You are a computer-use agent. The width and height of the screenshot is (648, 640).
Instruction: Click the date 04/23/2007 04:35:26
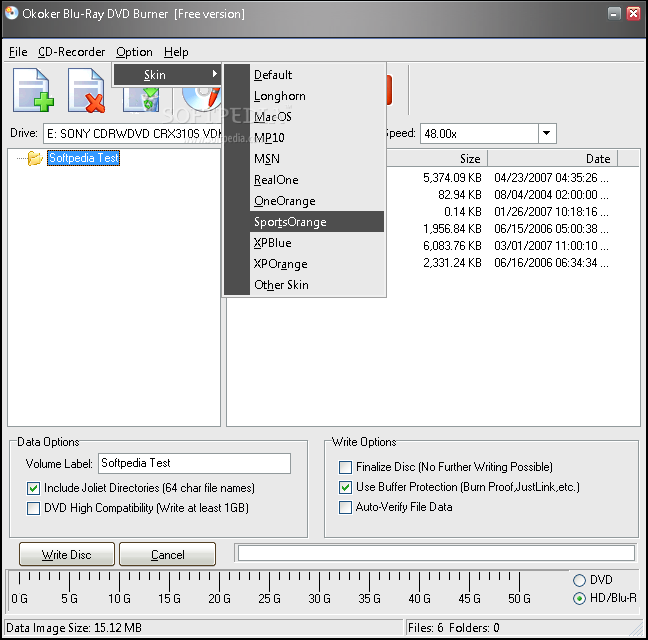pyautogui.click(x=551, y=178)
